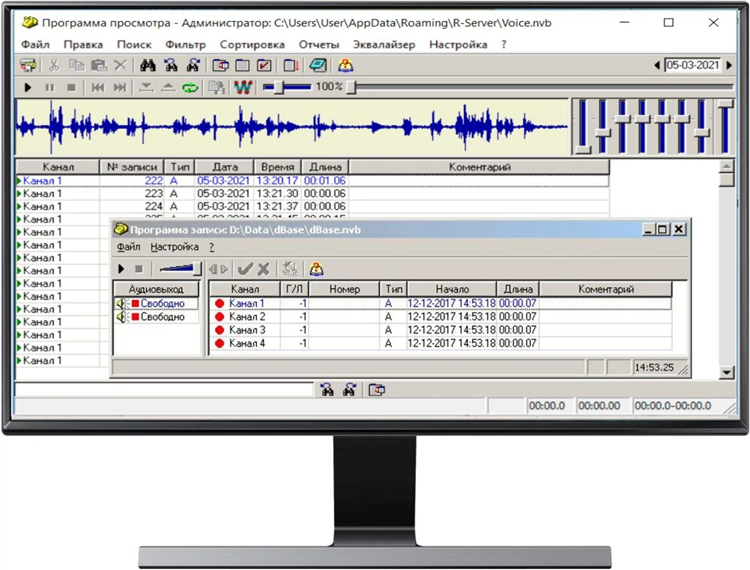Select record number 223 row
Image resolution: width=750 pixels, height=570 pixels.
[312, 194]
